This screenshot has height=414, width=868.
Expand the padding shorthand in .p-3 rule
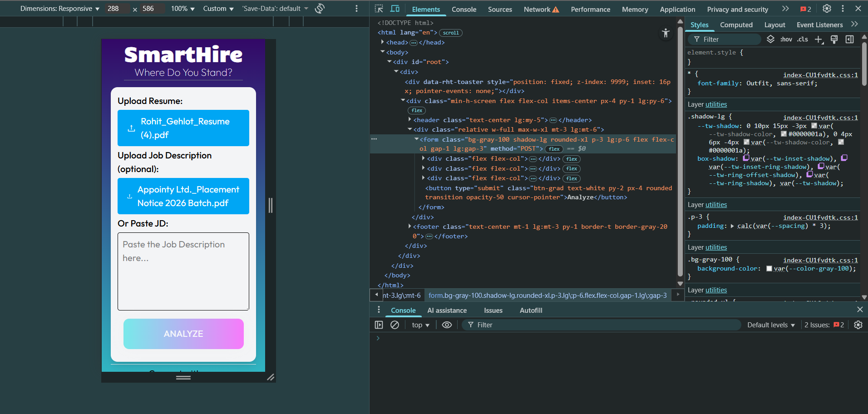[x=732, y=226]
